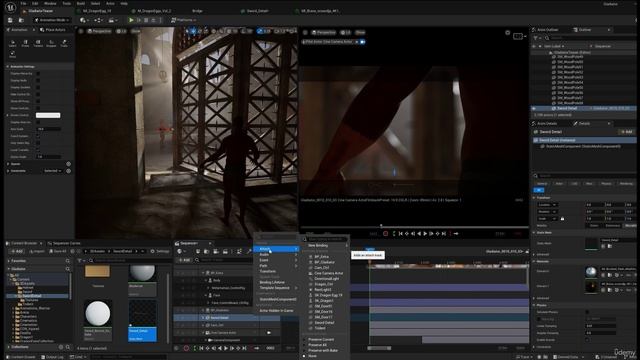
Task: Click the Stop simulation icon in main toolbar
Action: (146, 20)
